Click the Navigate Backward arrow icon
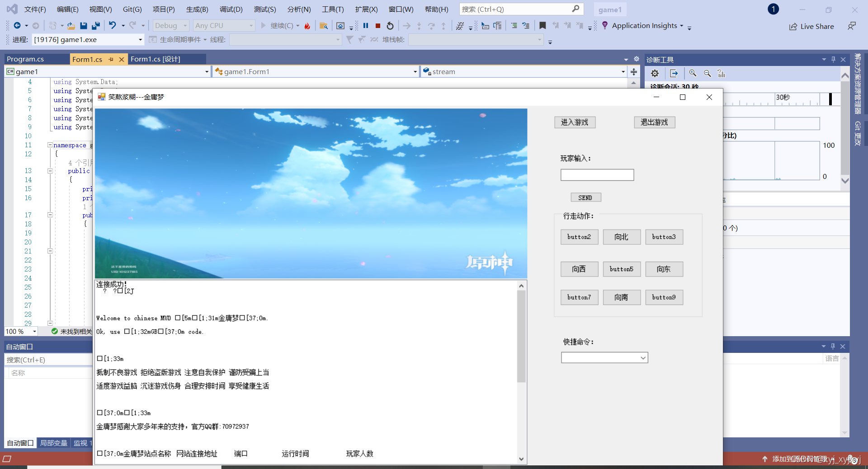Viewport: 868px width, 469px height. point(17,26)
